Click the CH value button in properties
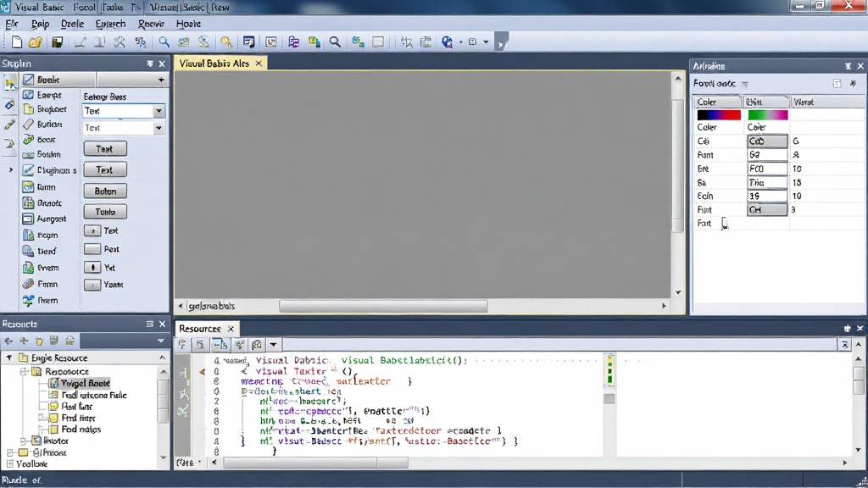Screen dimensions: 868x488 [x=767, y=210]
